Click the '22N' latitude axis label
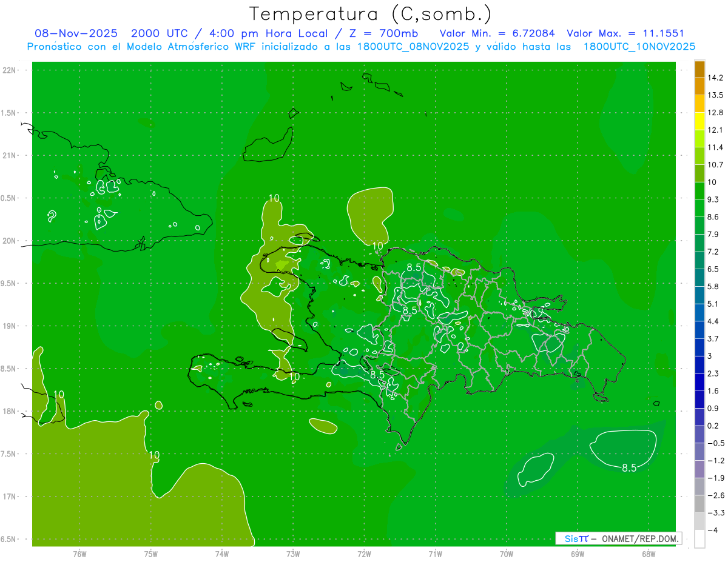The width and height of the screenshot is (728, 562). (x=10, y=70)
